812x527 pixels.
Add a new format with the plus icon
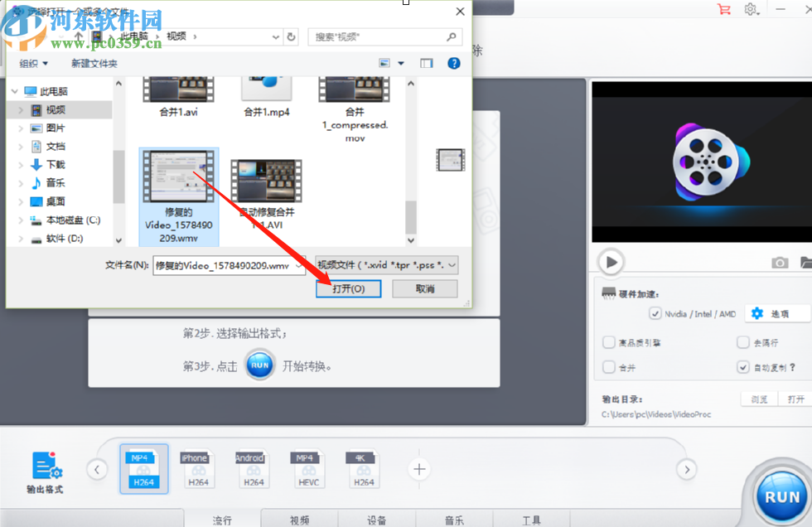(x=419, y=469)
